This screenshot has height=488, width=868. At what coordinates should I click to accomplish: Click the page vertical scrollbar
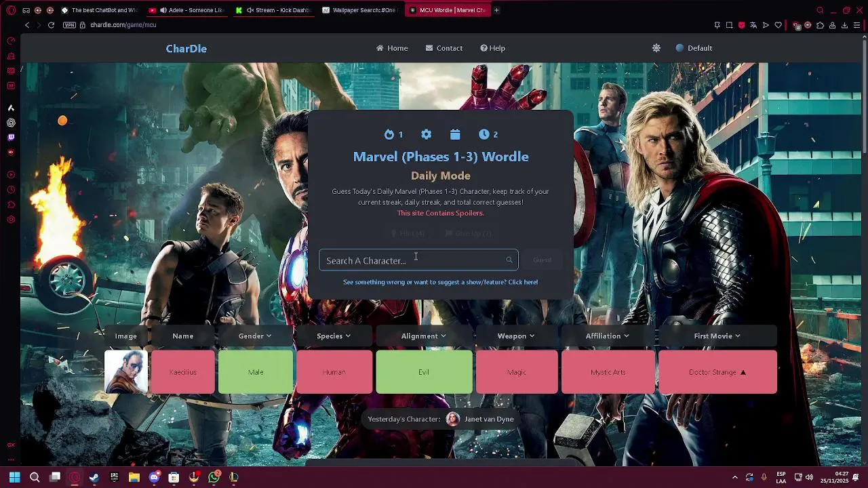coord(865,95)
